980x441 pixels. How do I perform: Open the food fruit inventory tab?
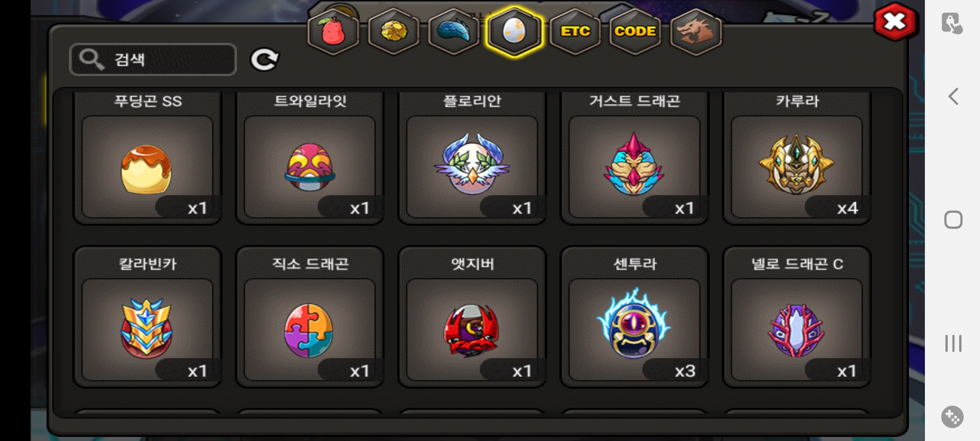pyautogui.click(x=333, y=32)
